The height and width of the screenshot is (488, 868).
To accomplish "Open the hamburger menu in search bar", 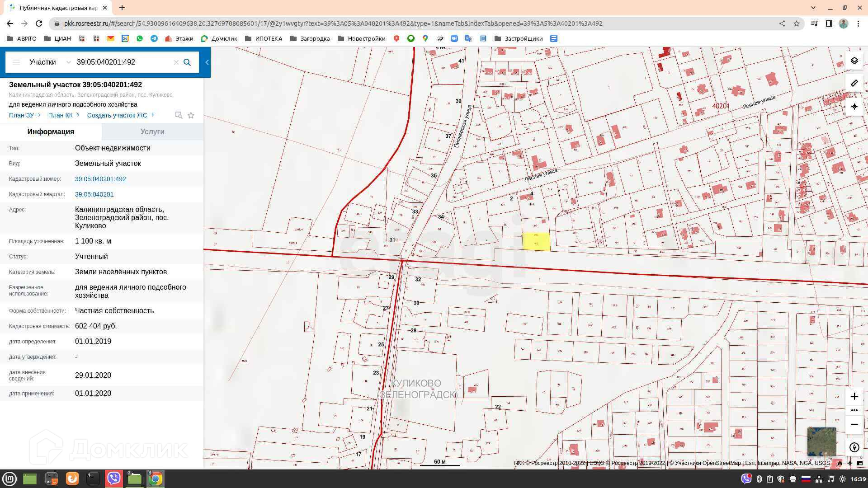I will [16, 62].
